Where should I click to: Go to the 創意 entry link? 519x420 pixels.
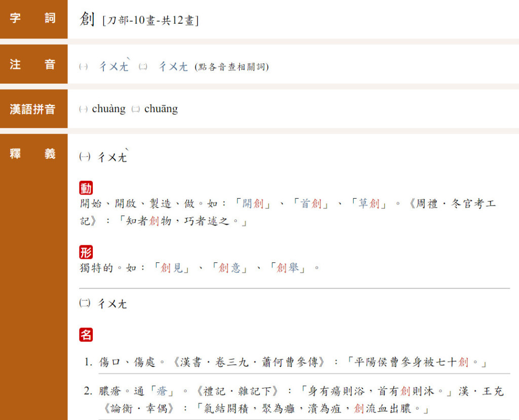(230, 268)
